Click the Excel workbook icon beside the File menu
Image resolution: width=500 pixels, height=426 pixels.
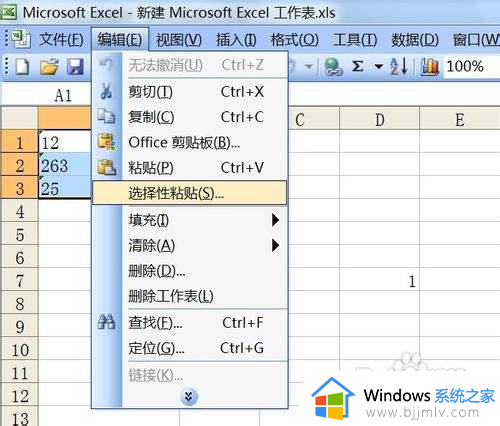click(x=20, y=39)
